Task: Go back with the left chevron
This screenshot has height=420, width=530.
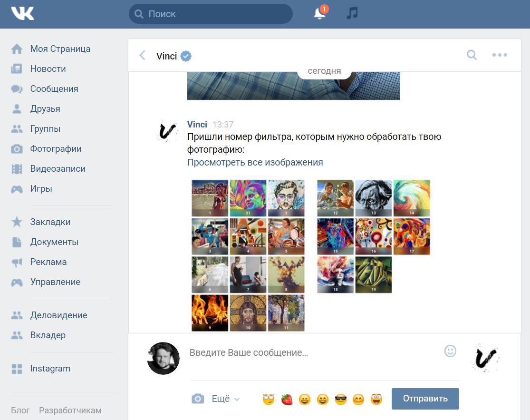Action: coord(142,56)
